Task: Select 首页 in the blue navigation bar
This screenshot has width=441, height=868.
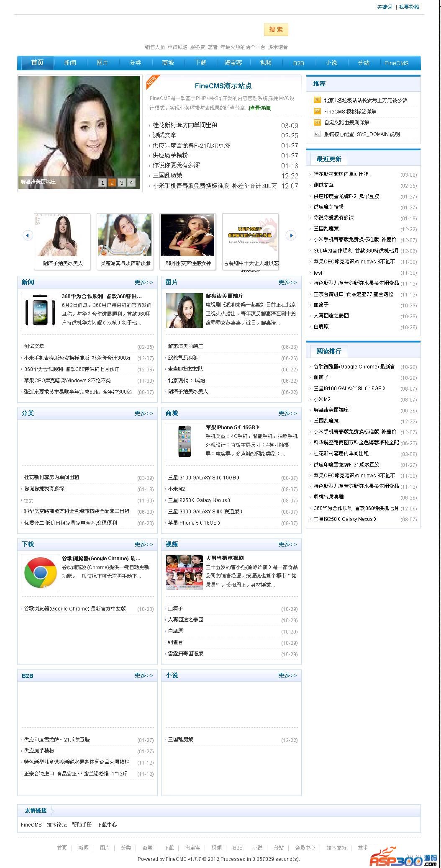Action: pyautogui.click(x=37, y=62)
